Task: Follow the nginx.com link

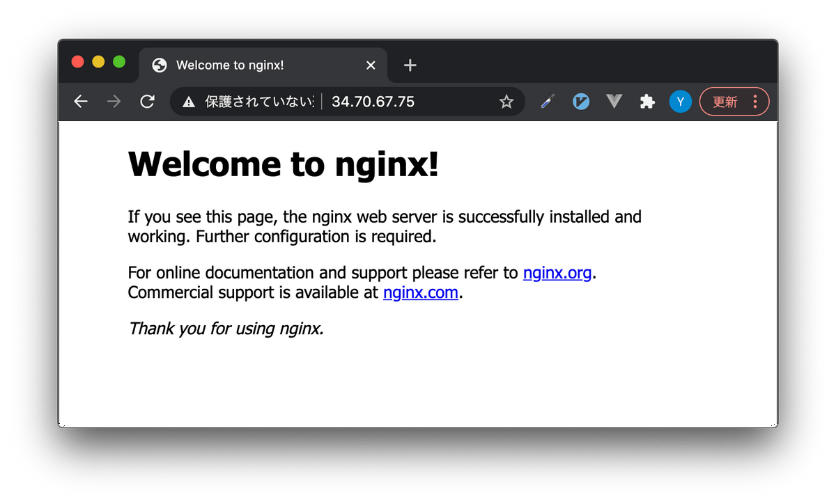Action: pos(421,292)
